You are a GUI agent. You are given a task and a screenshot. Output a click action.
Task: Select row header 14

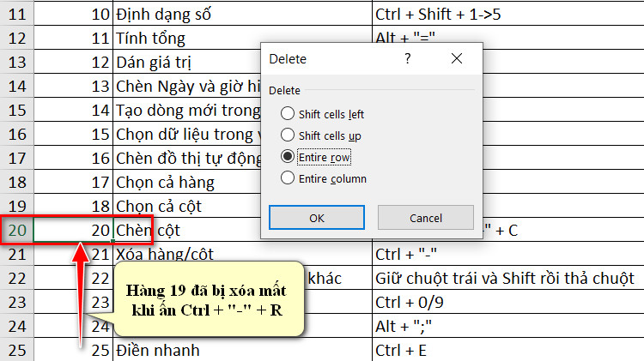[x=17, y=86]
